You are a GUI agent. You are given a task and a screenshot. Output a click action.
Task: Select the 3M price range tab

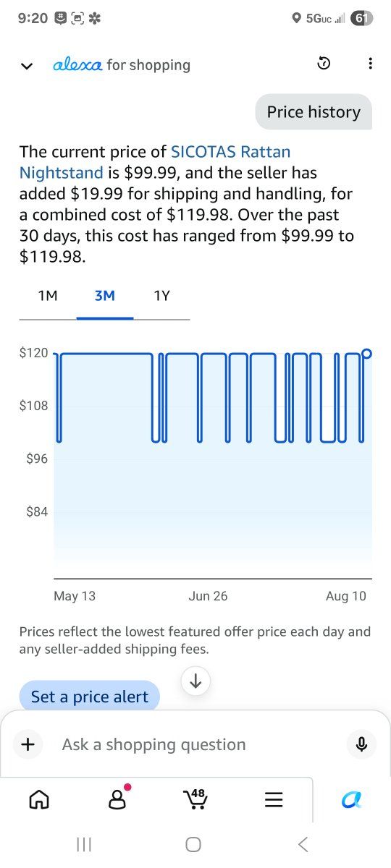click(105, 296)
